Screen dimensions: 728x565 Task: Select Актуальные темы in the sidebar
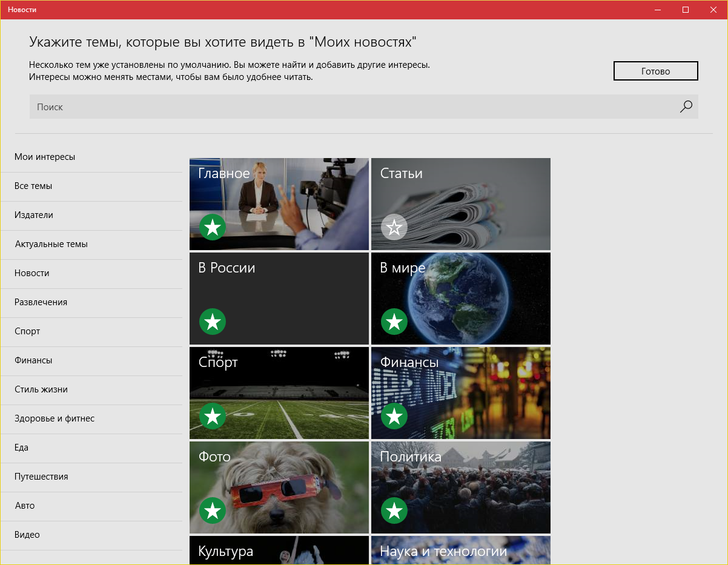pyautogui.click(x=91, y=244)
